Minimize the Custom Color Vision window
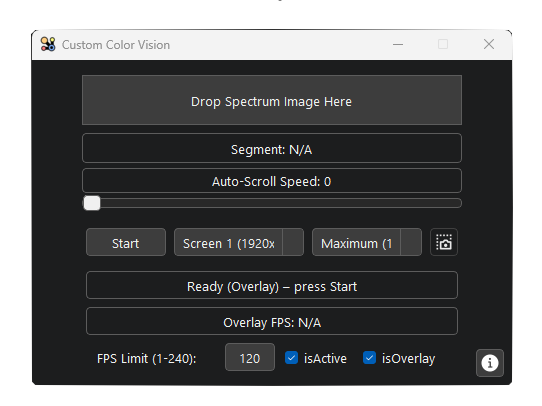Viewport: 542px width, 406px height. pos(398,45)
